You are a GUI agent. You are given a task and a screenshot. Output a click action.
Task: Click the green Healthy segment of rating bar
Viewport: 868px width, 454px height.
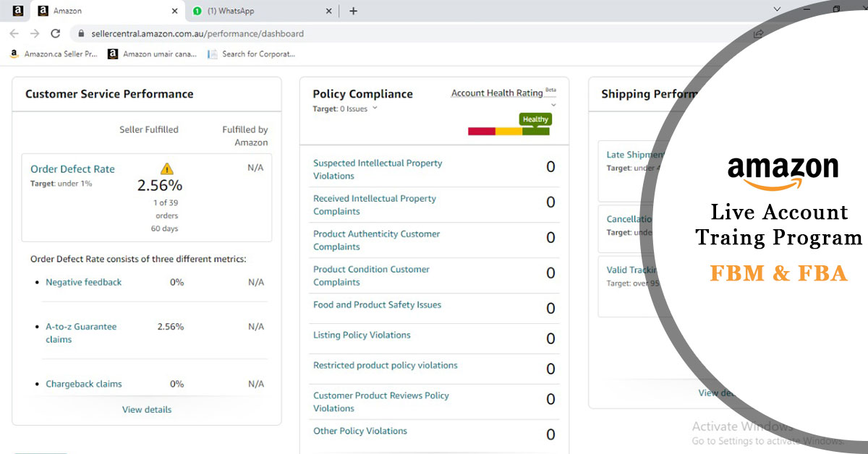[x=535, y=131]
